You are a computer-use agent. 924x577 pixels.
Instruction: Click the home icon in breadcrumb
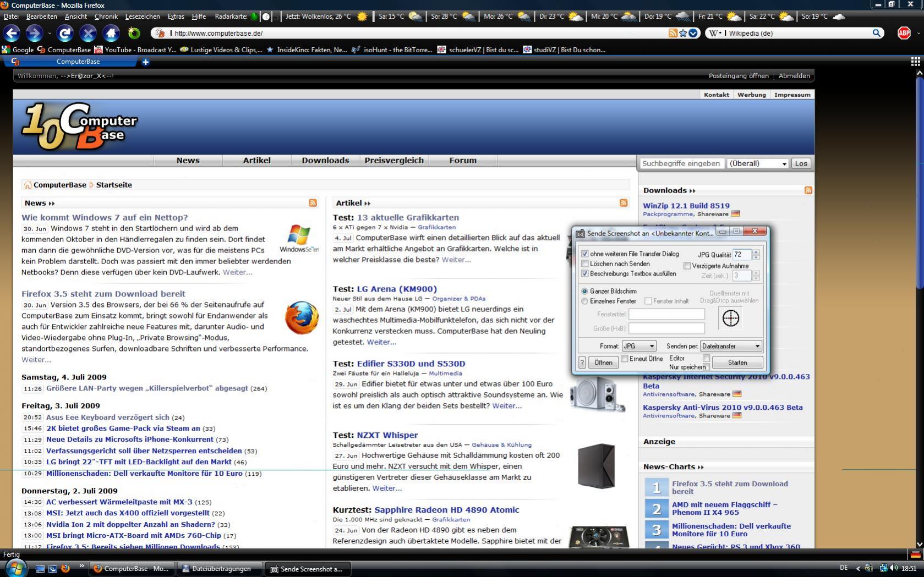point(28,185)
